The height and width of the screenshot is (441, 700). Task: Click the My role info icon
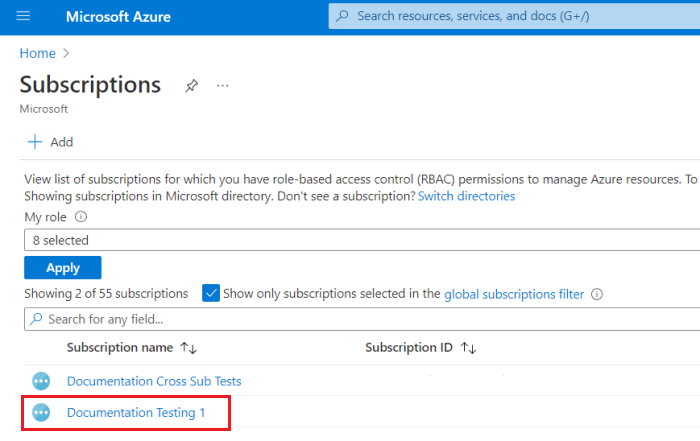pos(81,216)
